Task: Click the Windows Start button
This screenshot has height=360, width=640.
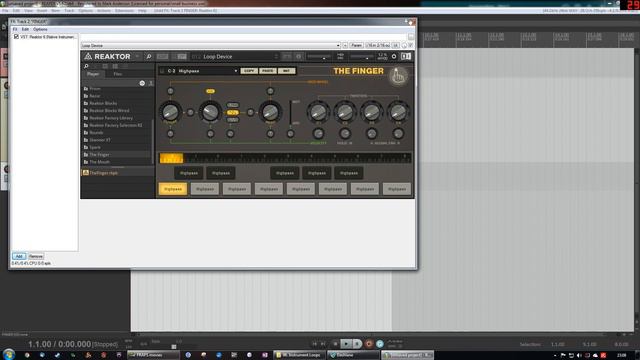Action: (9, 354)
